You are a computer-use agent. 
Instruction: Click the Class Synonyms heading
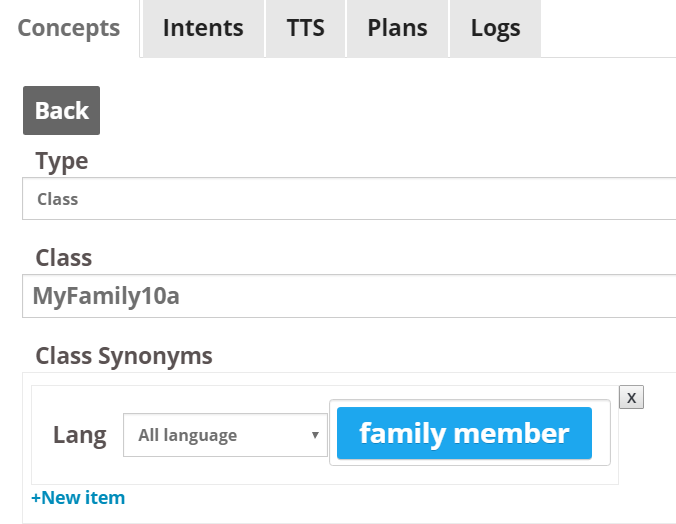click(x=124, y=356)
